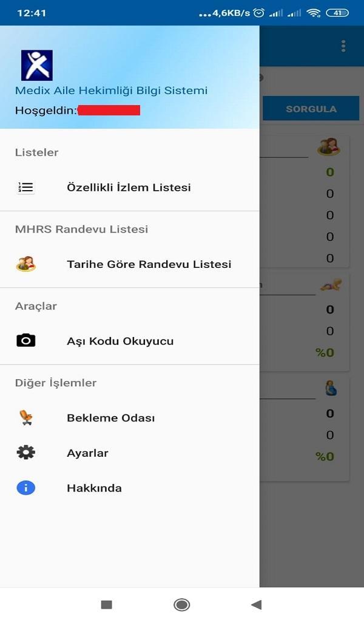Tap the Android back navigation button
Screen dimensions: 364x622
point(257,604)
